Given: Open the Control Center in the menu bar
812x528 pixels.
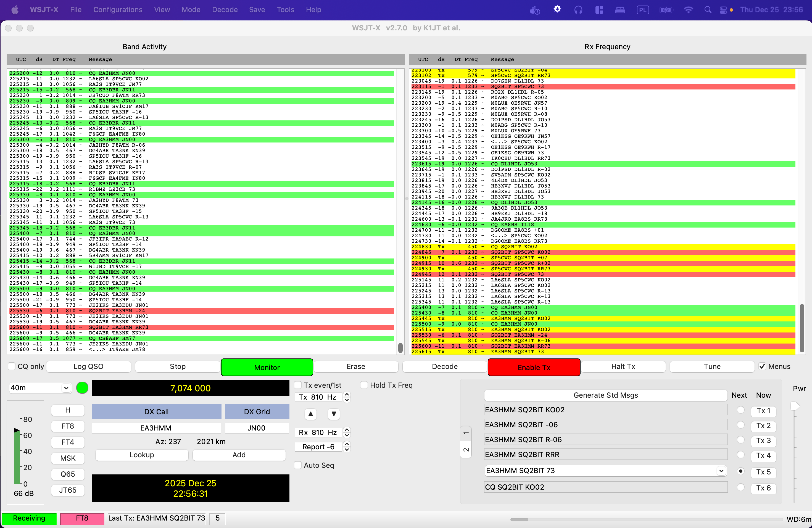Looking at the screenshot, I should point(723,10).
